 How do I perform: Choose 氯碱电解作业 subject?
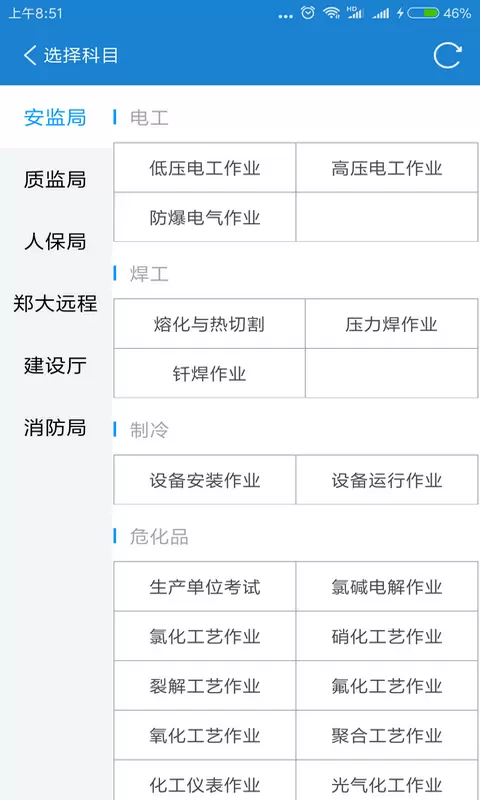click(387, 587)
